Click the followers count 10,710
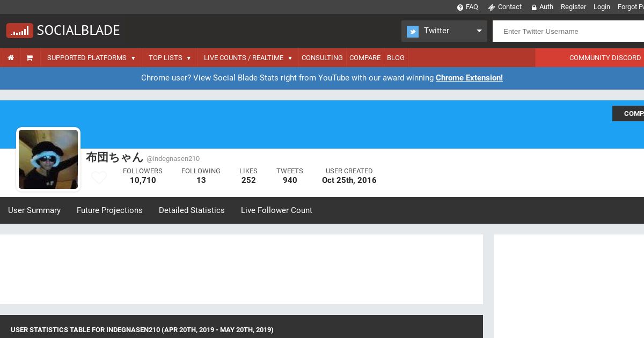The height and width of the screenshot is (338, 644). (x=143, y=180)
